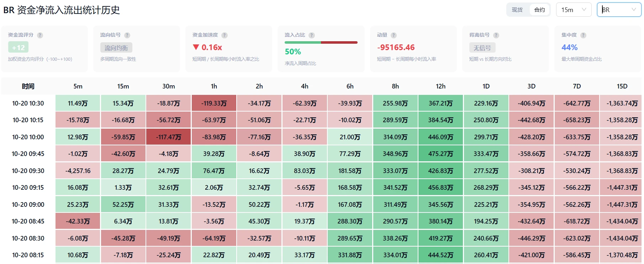Expand the 15m interval dropdown
The height and width of the screenshot is (264, 644).
point(574,10)
